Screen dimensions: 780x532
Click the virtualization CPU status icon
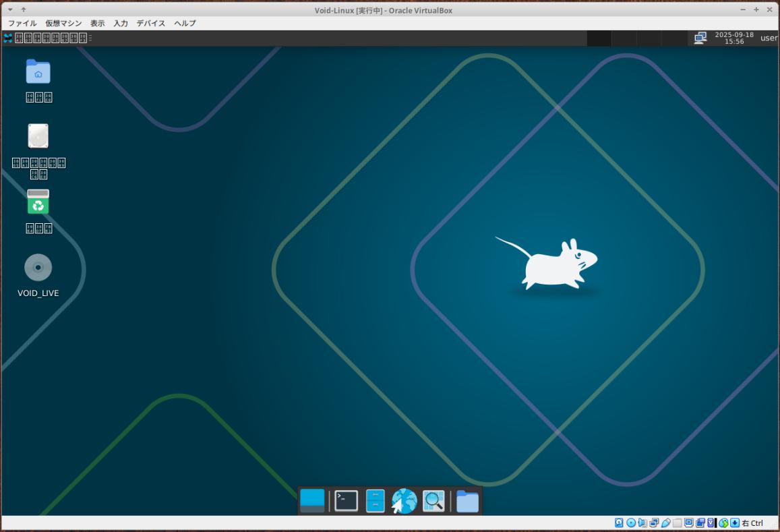pos(712,523)
